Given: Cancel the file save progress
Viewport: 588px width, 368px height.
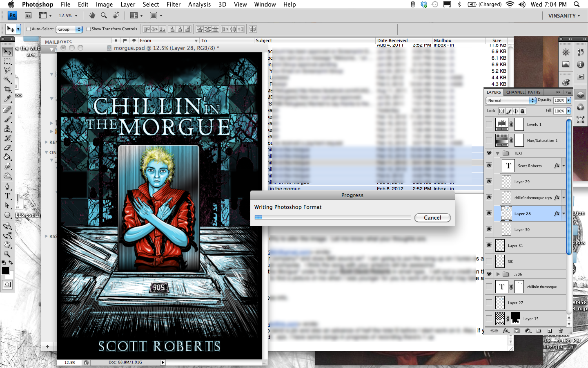Looking at the screenshot, I should point(432,218).
